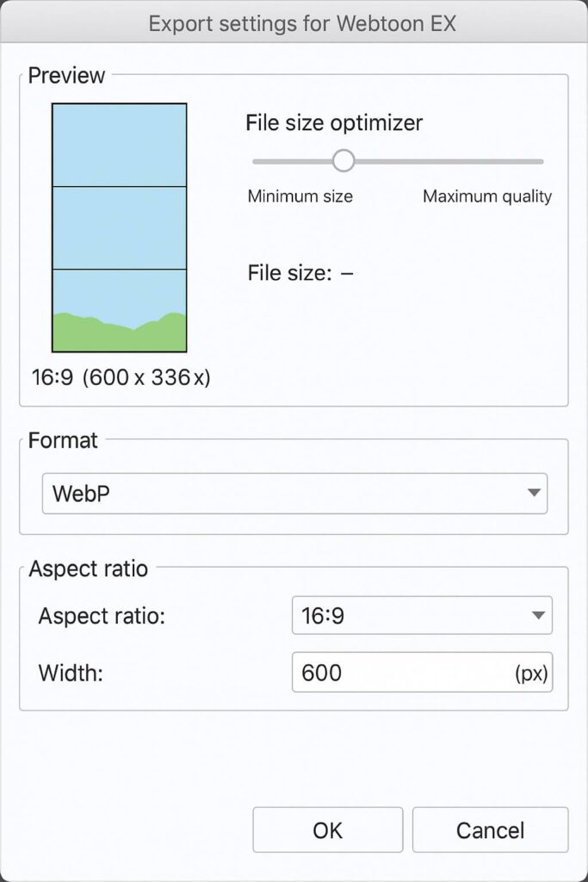Image resolution: width=588 pixels, height=882 pixels.
Task: Expand the Aspect ratio arrow chevron
Action: [539, 616]
